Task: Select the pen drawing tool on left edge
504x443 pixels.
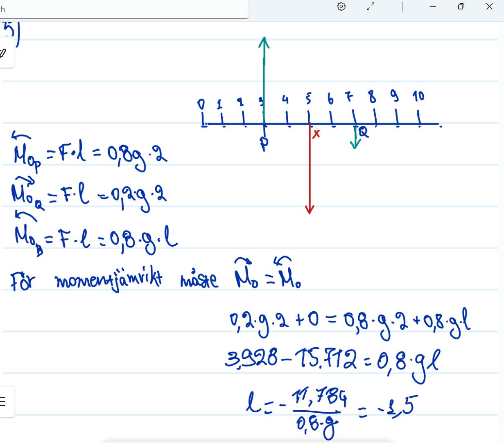Action: tap(3, 52)
